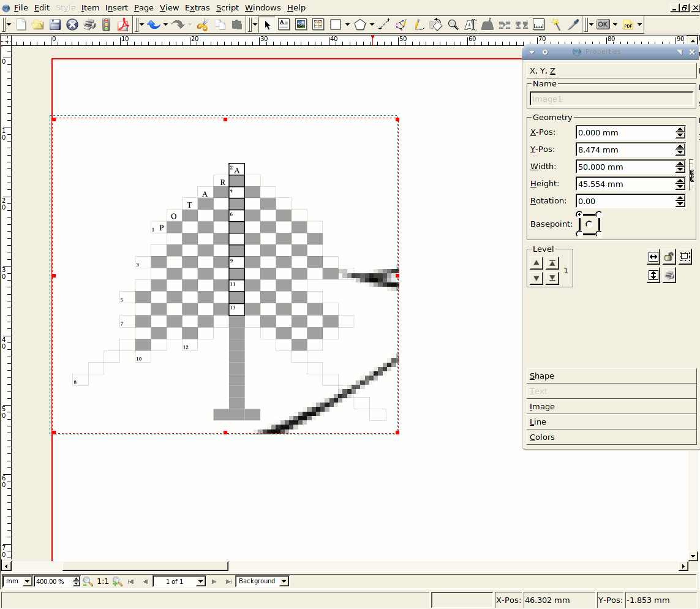Open the Extras menu

click(x=197, y=7)
